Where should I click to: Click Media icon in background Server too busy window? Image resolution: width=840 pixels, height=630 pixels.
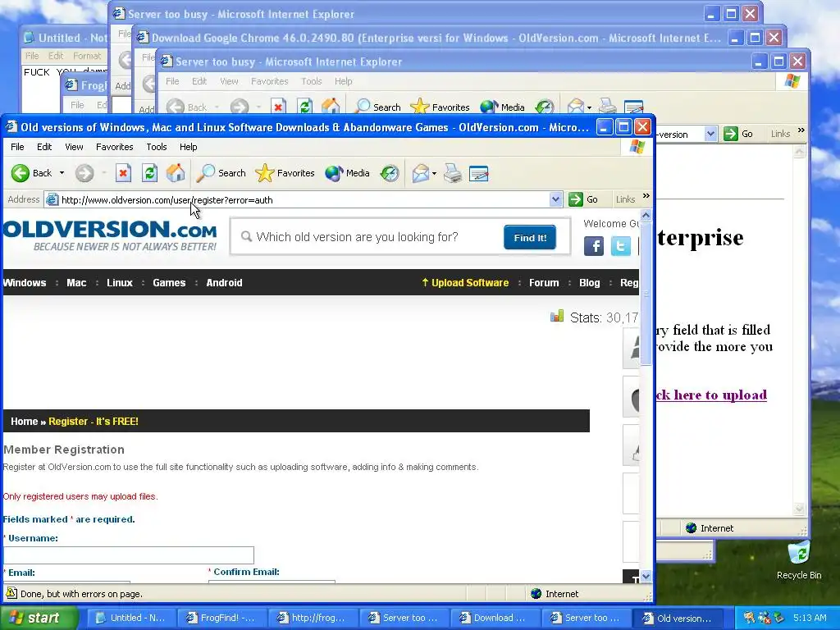[x=489, y=106]
